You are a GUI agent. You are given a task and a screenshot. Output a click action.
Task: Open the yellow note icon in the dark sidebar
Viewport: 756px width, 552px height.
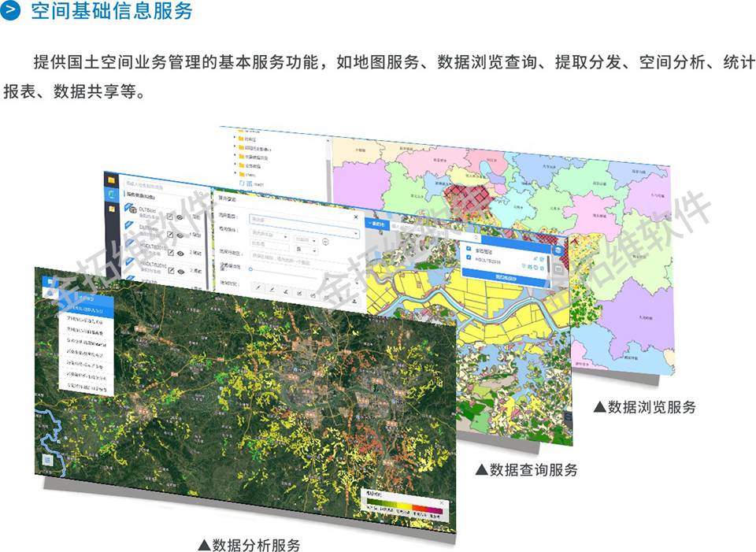tap(112, 208)
